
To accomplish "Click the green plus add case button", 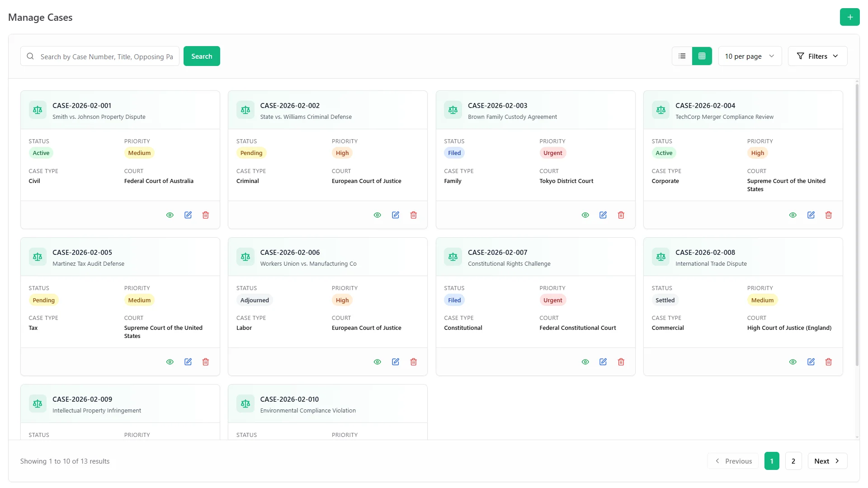I will point(850,17).
